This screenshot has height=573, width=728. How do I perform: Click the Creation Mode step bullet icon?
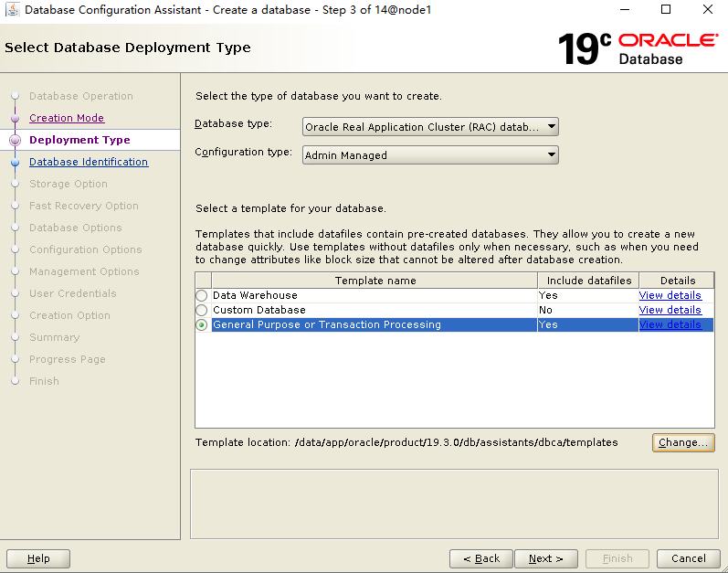(15, 118)
